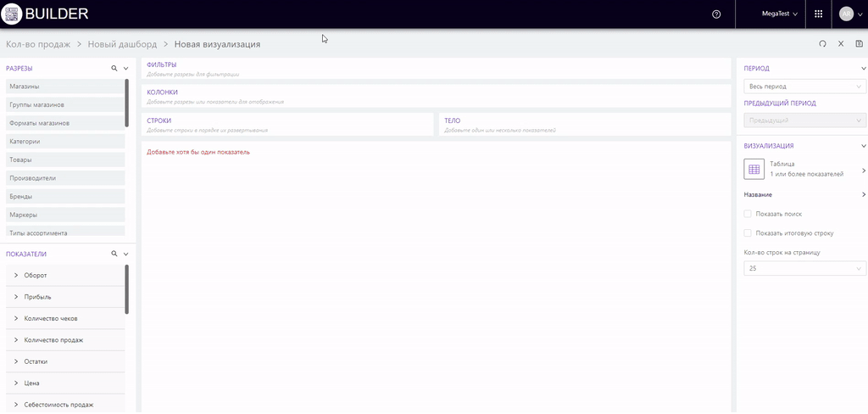The width and height of the screenshot is (868, 414).
Task: Open the MegaTest account menu
Action: [x=780, y=14]
